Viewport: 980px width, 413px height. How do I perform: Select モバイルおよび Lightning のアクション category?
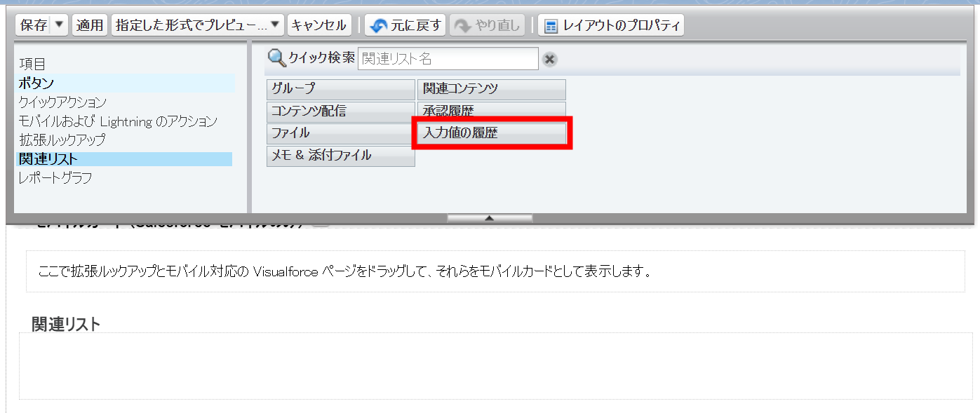118,121
